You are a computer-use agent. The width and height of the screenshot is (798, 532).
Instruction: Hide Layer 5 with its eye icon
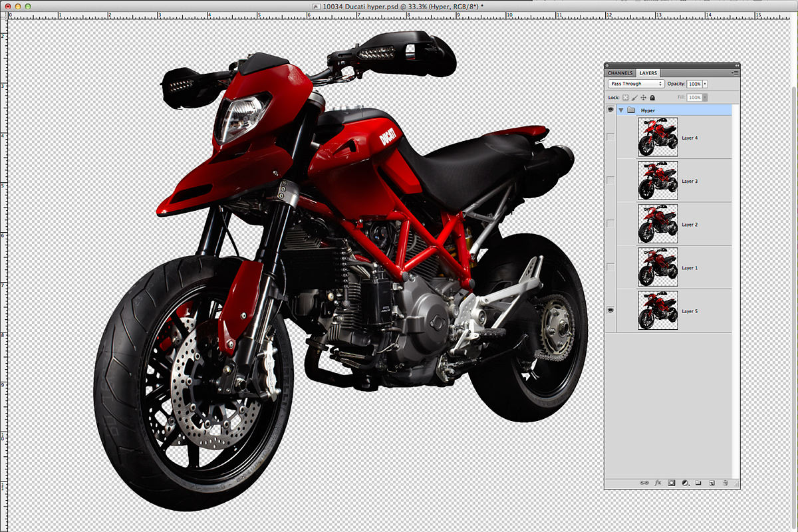click(610, 311)
